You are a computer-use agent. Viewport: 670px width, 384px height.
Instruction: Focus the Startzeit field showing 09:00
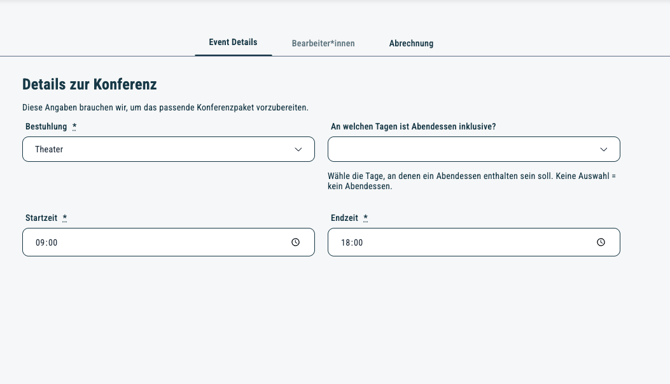[x=168, y=242]
